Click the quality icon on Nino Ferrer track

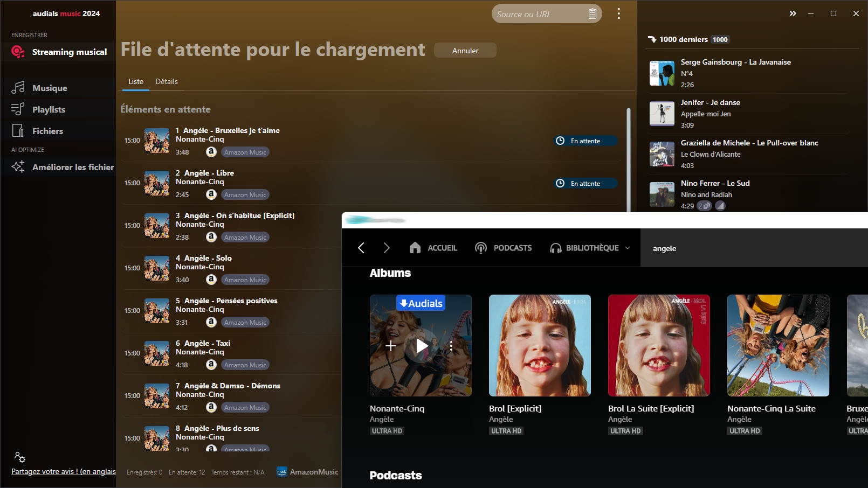[x=720, y=206]
